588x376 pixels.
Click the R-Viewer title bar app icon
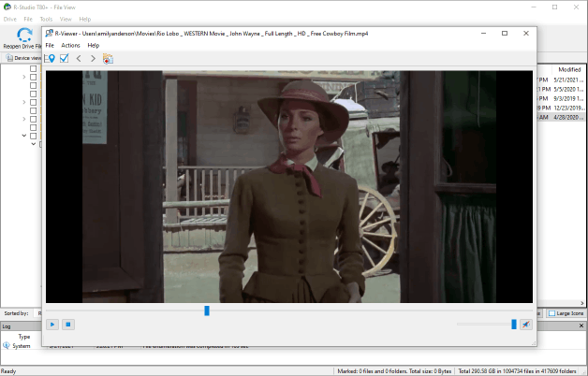49,34
